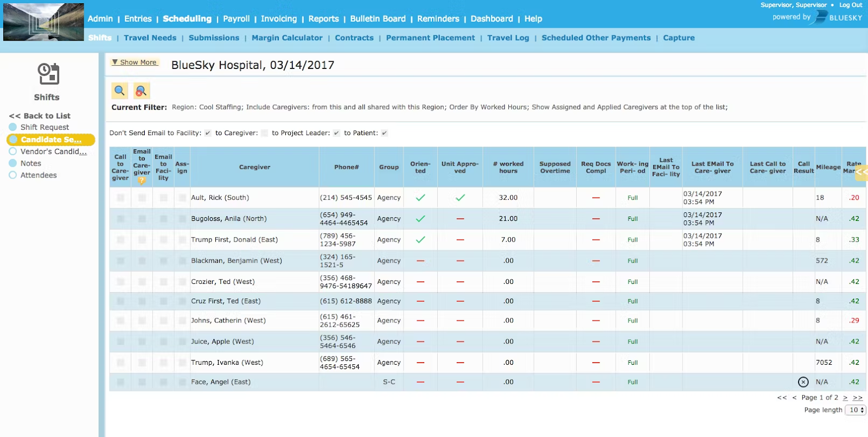Click caregiver name Johns, Catherin (West)
The width and height of the screenshot is (868, 437).
228,321
